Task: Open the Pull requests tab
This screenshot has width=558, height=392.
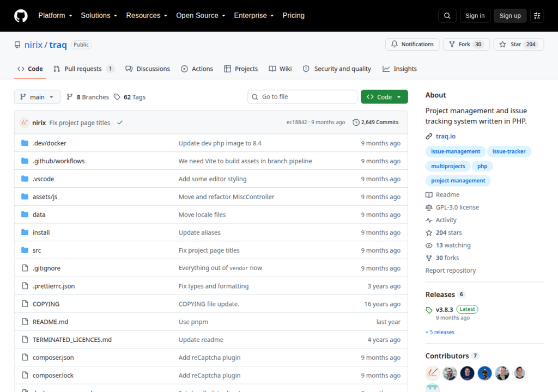Action: click(83, 69)
